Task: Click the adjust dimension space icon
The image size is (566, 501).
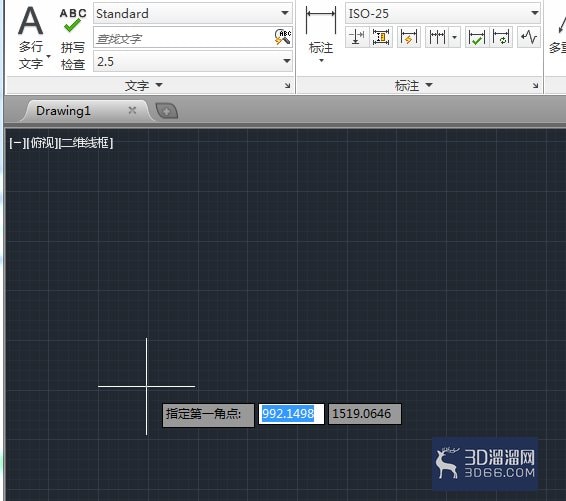Action: pyautogui.click(x=381, y=37)
